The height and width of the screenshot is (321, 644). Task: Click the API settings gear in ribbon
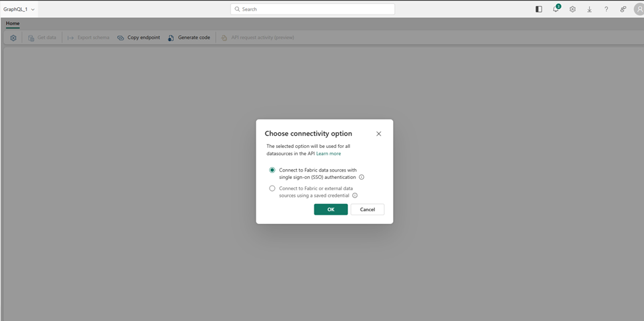click(13, 38)
